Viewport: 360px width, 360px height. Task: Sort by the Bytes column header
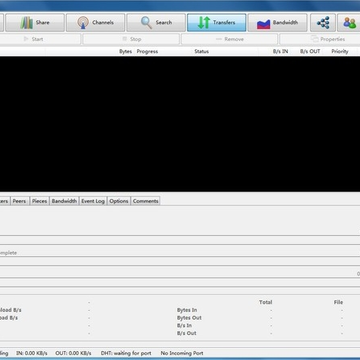coord(125,51)
